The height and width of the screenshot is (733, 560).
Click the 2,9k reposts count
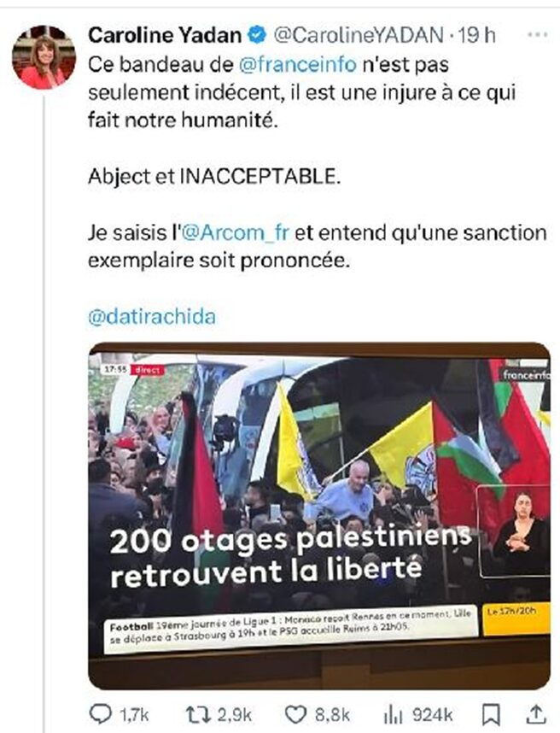[235, 715]
